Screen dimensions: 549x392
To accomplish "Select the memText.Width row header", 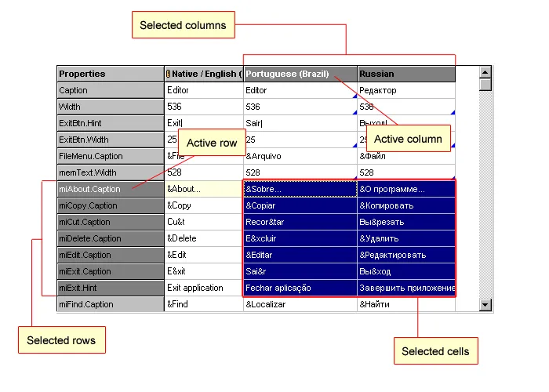I will point(110,172).
